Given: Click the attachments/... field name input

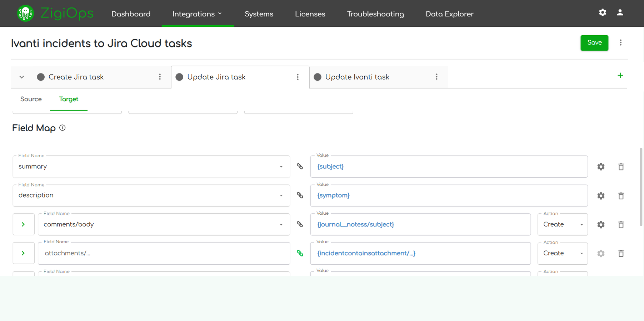Looking at the screenshot, I should (x=164, y=253).
